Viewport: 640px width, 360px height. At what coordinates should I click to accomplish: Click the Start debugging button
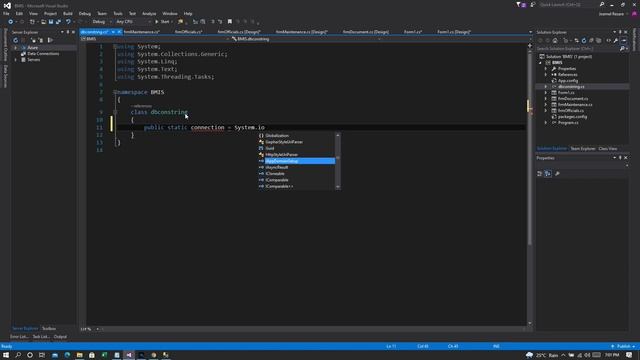pos(162,22)
